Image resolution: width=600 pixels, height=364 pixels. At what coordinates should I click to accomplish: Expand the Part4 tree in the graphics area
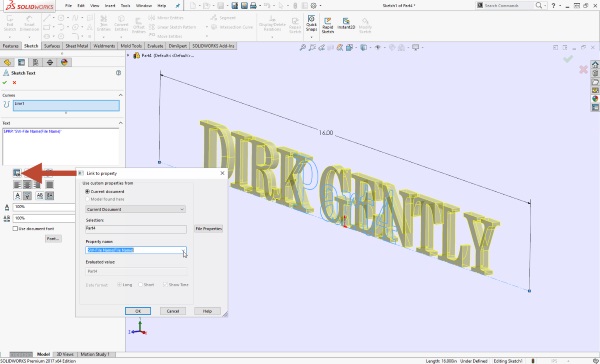[x=128, y=55]
